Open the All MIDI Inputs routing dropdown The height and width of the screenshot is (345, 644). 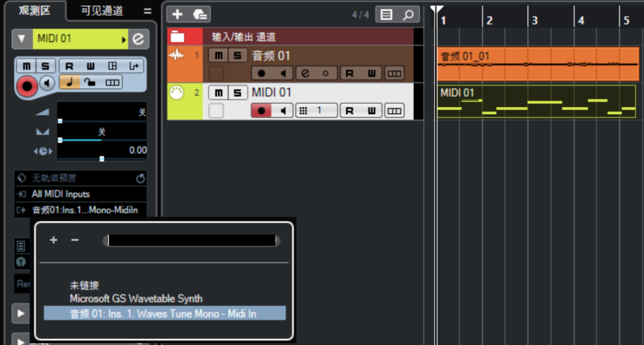pyautogui.click(x=80, y=194)
